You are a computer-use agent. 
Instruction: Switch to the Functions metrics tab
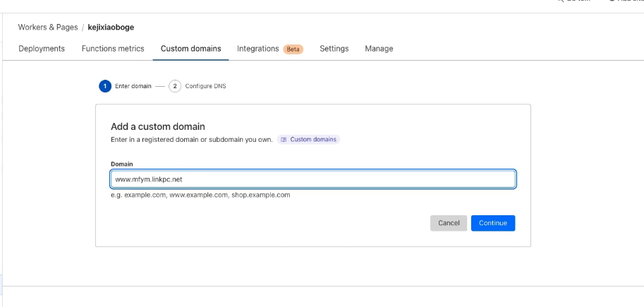[113, 49]
